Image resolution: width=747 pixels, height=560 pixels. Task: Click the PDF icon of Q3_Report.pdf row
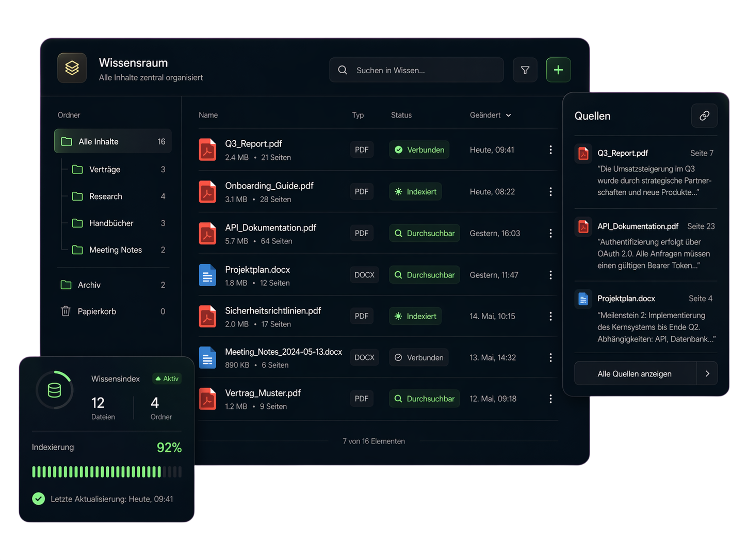coord(207,150)
